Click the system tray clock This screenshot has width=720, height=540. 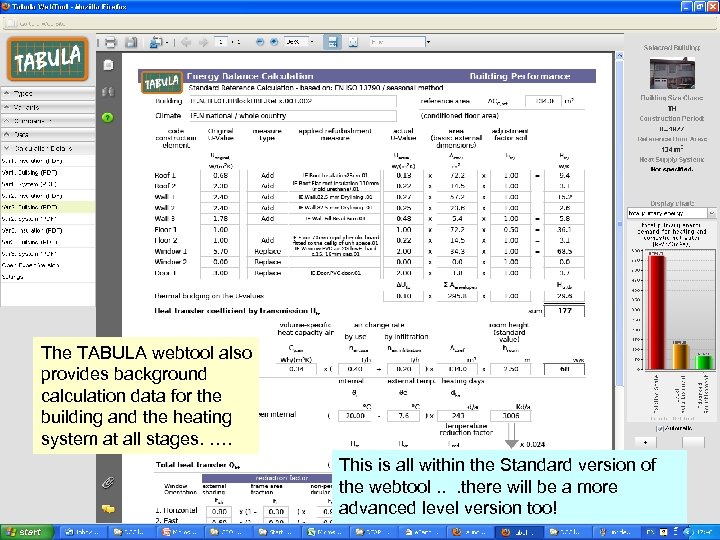pos(705,532)
